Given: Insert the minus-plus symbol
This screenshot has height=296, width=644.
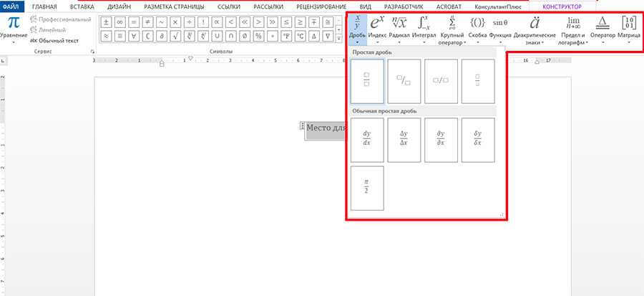Looking at the screenshot, I should (315, 22).
